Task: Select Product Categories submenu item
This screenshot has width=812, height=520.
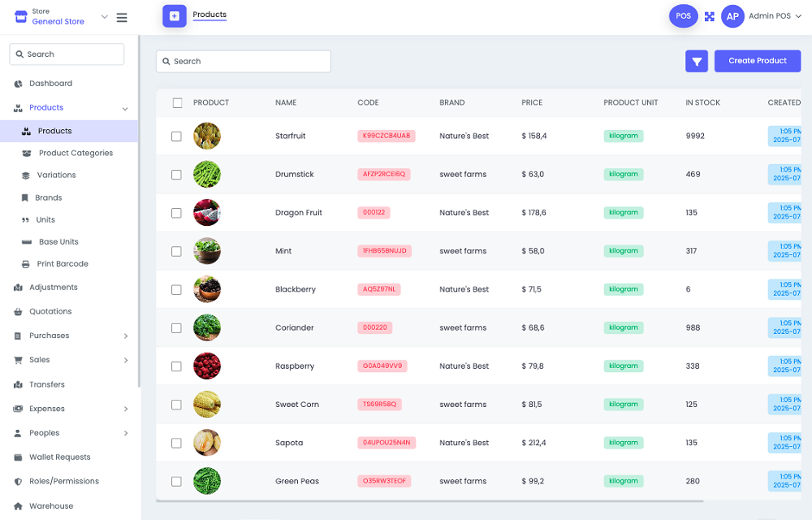Action: [x=76, y=153]
